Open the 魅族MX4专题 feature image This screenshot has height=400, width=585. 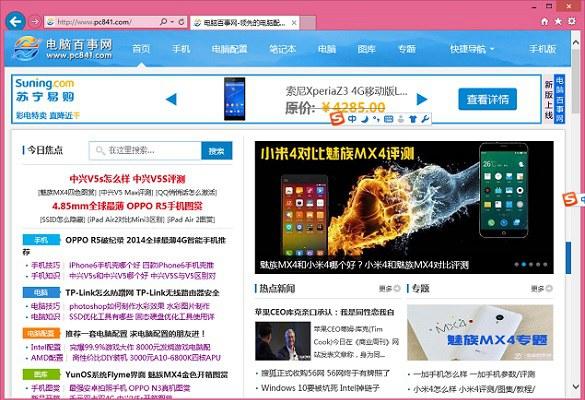tap(480, 332)
